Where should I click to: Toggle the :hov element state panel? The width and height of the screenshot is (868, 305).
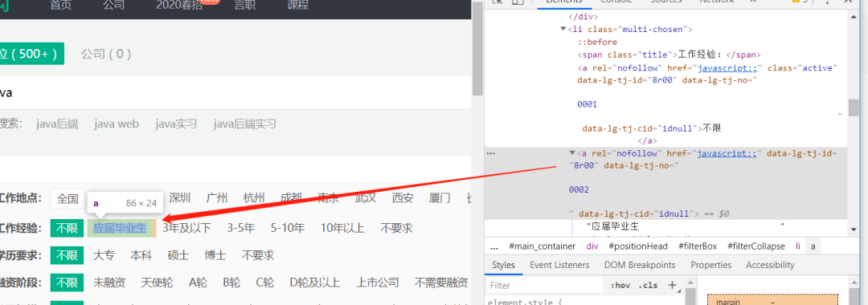(x=620, y=286)
